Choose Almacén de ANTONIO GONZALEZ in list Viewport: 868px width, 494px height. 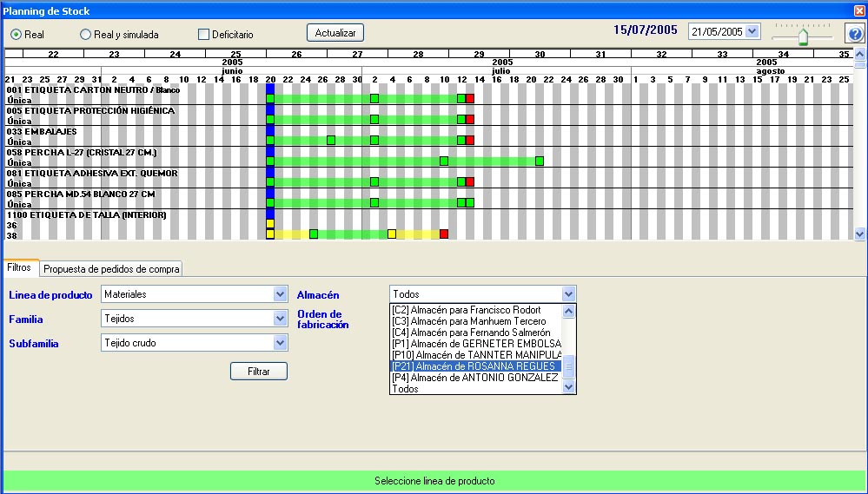(474, 378)
